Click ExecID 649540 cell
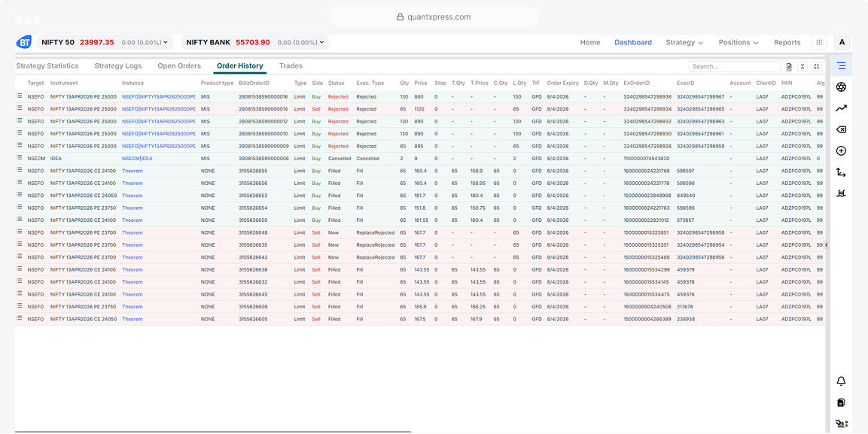The width and height of the screenshot is (868, 434). coord(685,196)
